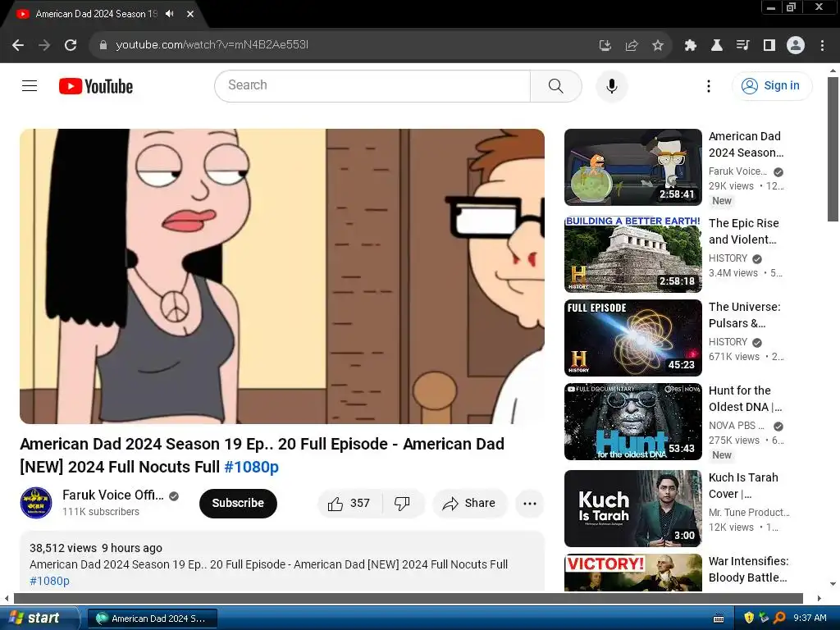Open the Faruk Voice channel avatar
840x630 pixels.
click(x=36, y=503)
